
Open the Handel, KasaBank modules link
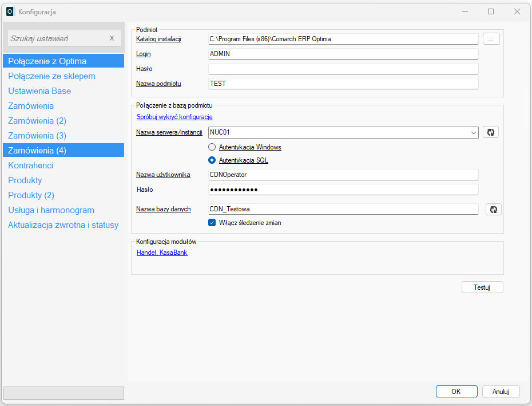[162, 253]
